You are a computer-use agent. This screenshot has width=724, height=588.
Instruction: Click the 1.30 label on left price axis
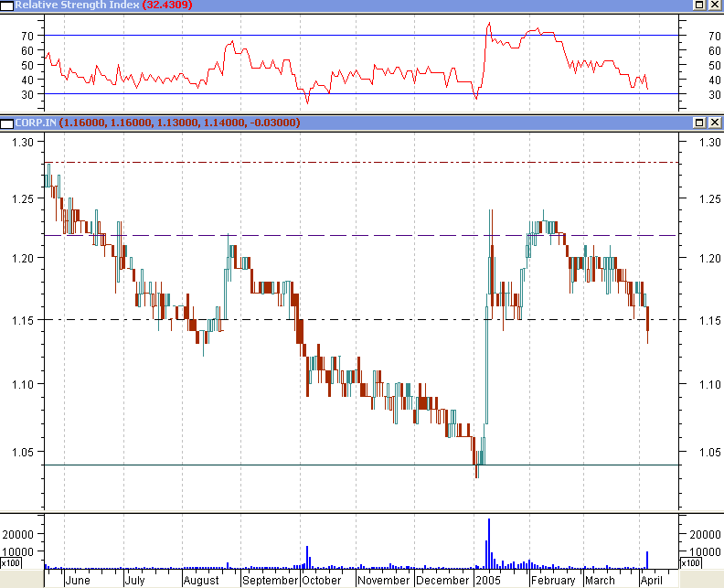coord(23,143)
